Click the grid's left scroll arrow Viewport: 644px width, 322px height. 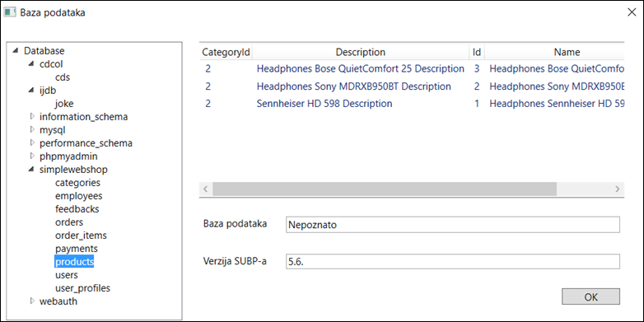click(x=206, y=189)
